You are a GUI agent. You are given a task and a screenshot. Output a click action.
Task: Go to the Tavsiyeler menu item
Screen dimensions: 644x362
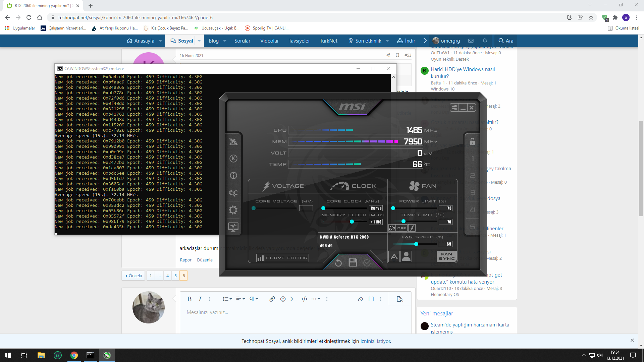pyautogui.click(x=299, y=41)
